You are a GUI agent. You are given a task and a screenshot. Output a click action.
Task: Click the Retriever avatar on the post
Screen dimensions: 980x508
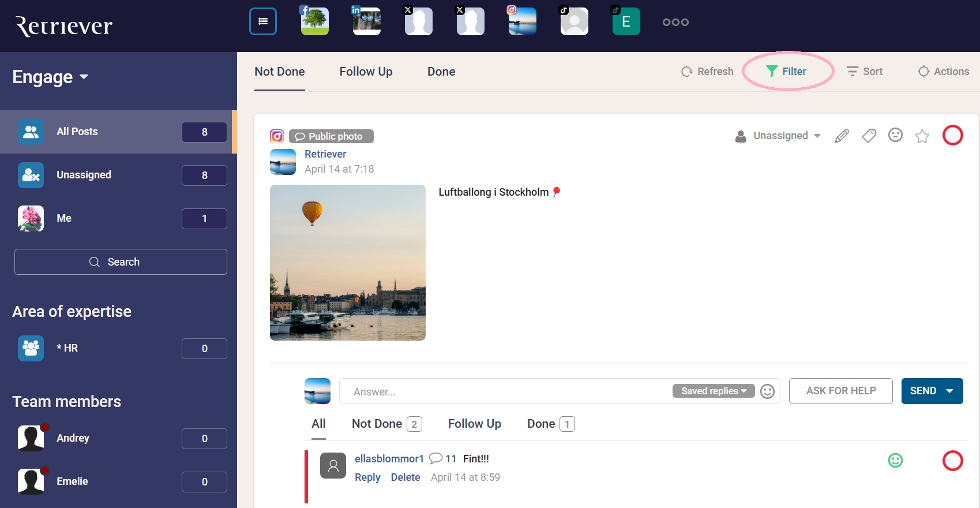point(283,162)
